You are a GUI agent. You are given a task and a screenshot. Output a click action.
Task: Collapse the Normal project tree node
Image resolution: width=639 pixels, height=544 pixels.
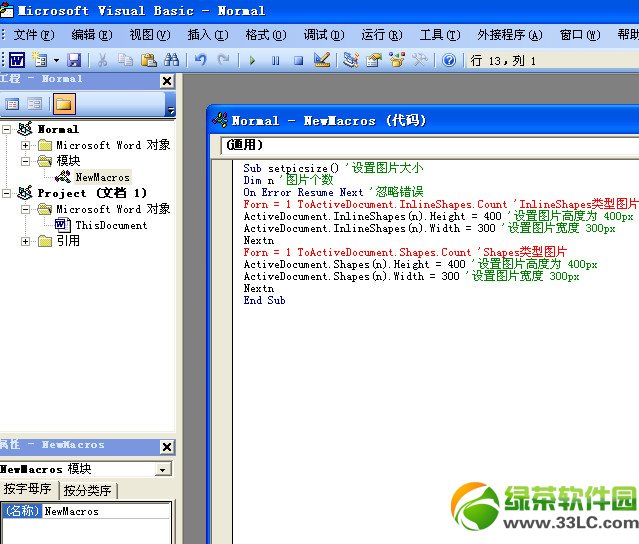click(9, 129)
